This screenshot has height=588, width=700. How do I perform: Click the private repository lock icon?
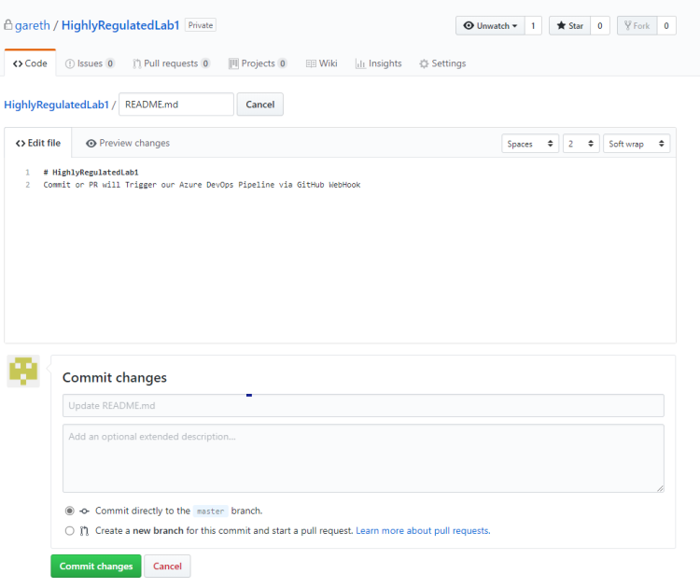(x=8, y=24)
